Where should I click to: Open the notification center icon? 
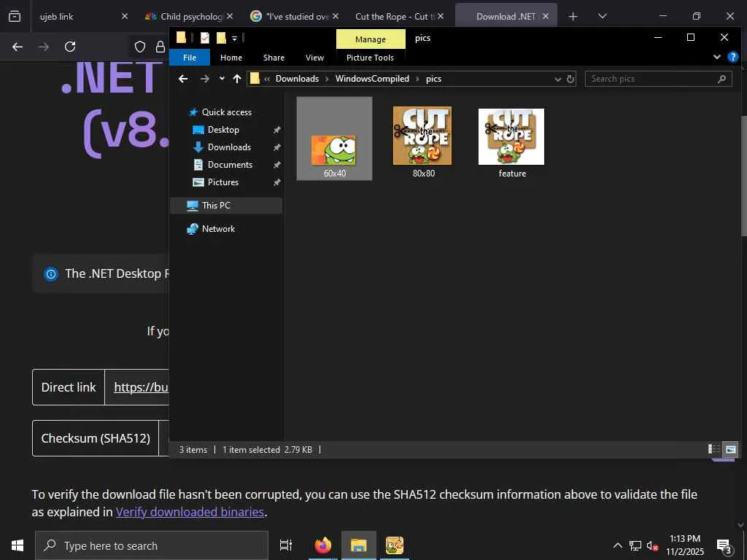click(x=724, y=546)
